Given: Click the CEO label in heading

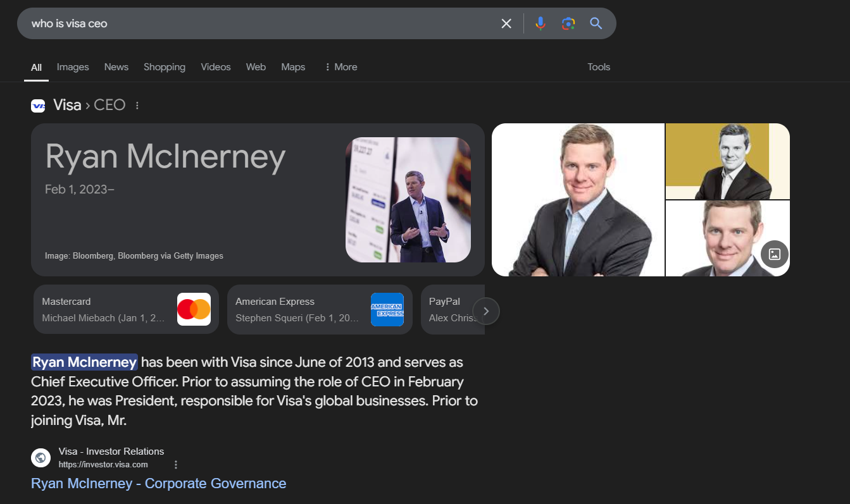Looking at the screenshot, I should [109, 105].
